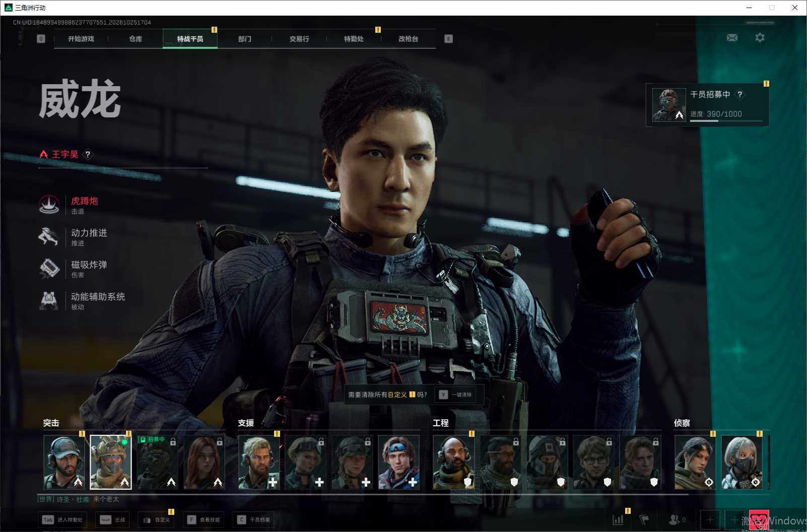Click the help question mark beside 王宇昊

88,154
